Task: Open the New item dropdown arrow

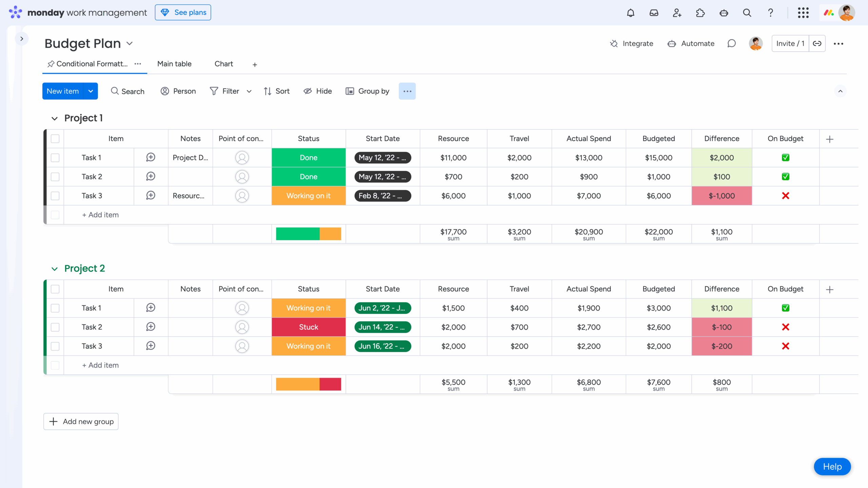Action: coord(91,91)
